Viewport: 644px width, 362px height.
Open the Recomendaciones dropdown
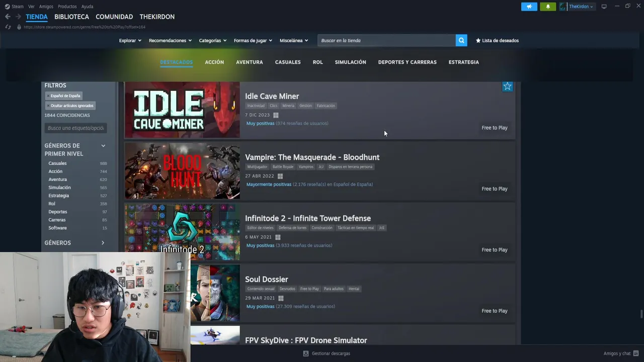click(170, 40)
